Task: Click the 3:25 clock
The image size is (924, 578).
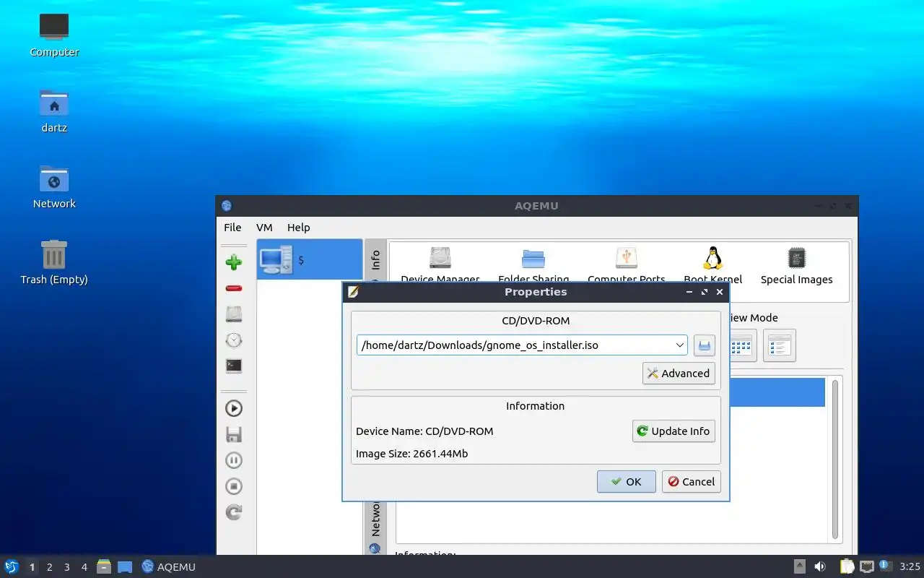Action: (x=910, y=567)
